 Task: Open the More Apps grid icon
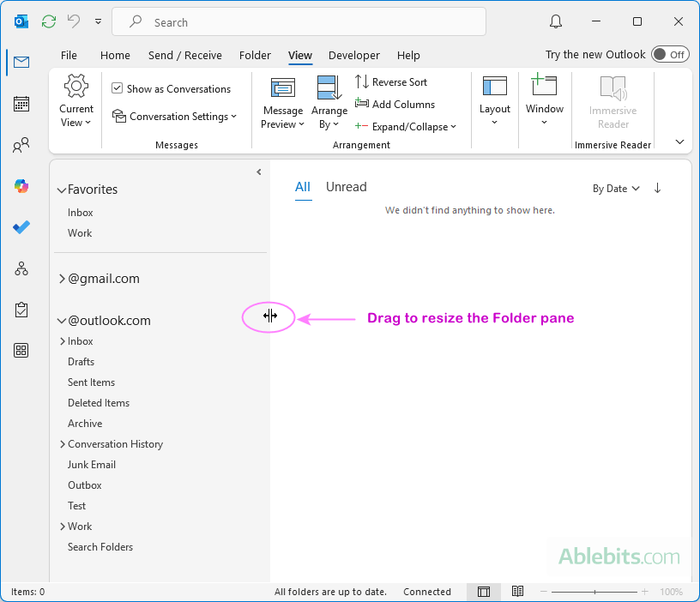21,351
